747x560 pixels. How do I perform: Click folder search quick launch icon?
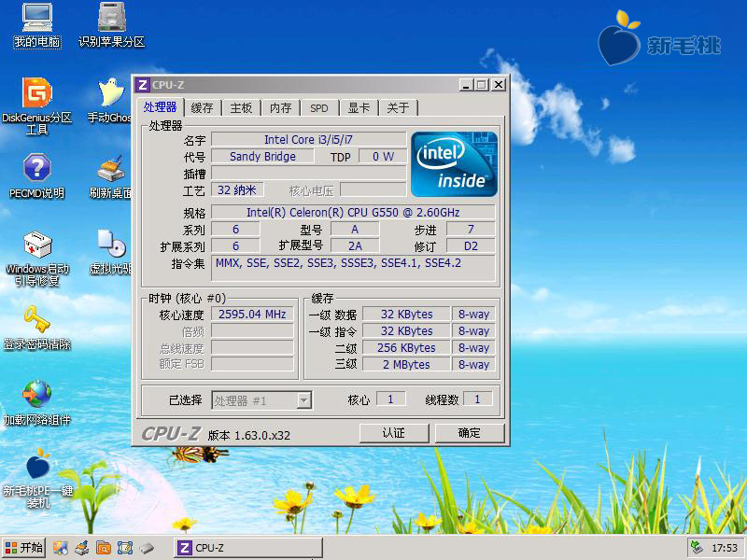pyautogui.click(x=104, y=548)
